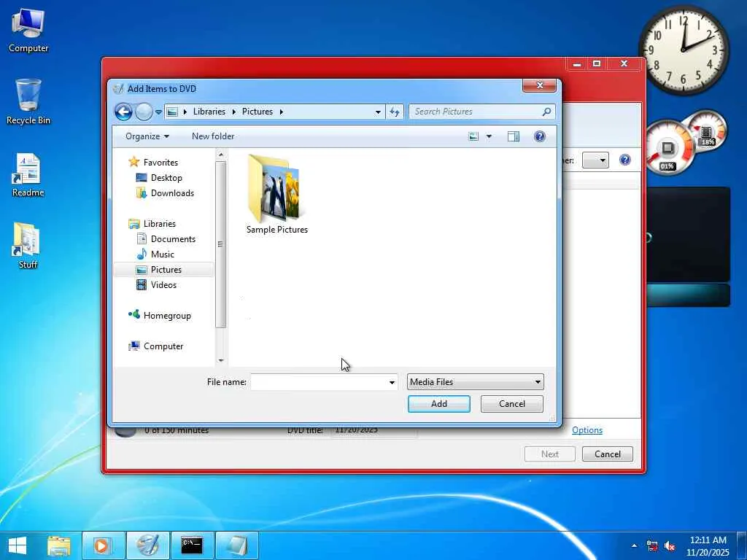Image resolution: width=747 pixels, height=560 pixels.
Task: Click the magnifier icon in search box
Action: tap(546, 112)
